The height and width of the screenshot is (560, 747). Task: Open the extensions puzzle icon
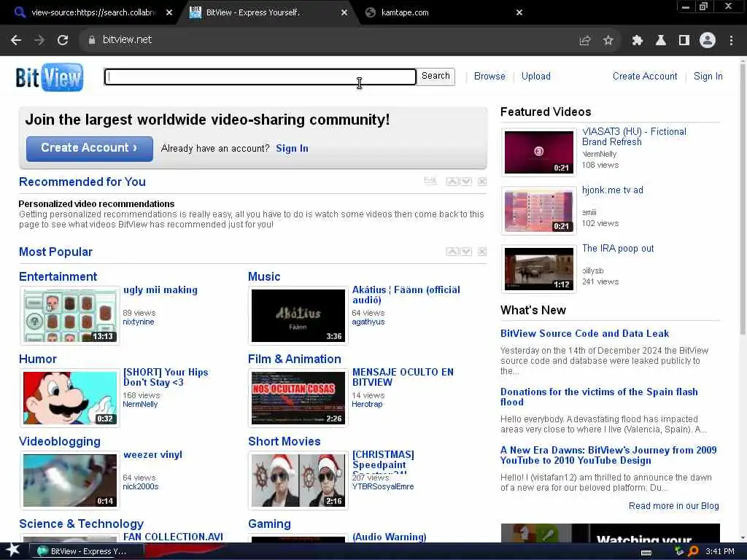(637, 41)
